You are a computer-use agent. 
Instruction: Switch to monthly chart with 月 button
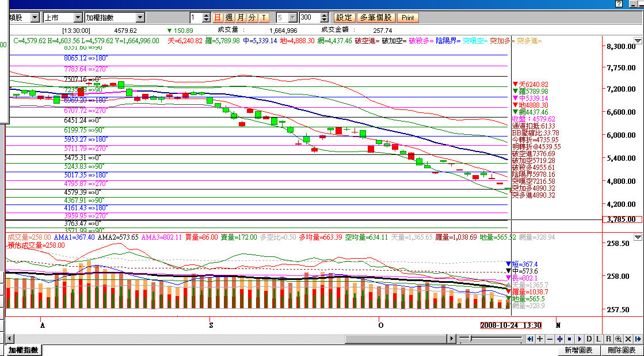point(241,18)
